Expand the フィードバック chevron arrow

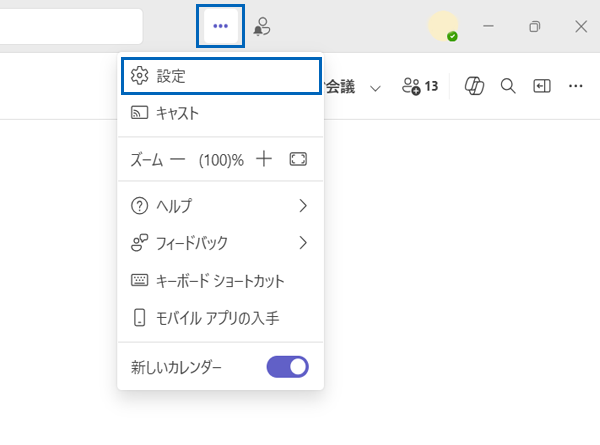pyautogui.click(x=303, y=243)
